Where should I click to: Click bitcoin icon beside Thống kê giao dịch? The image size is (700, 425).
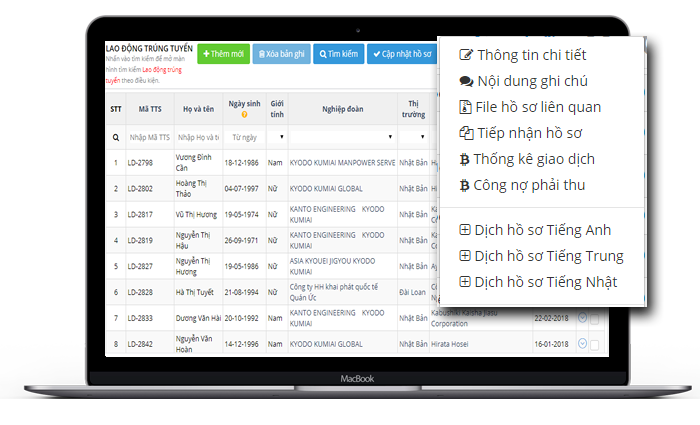point(464,159)
